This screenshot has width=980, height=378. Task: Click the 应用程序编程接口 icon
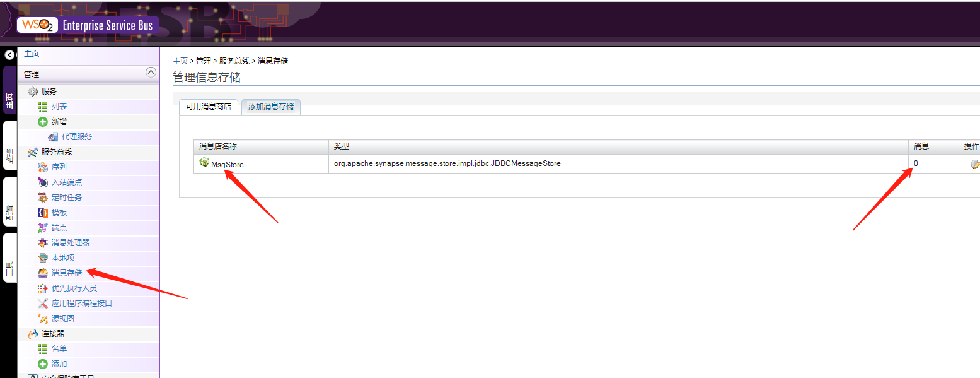coord(43,304)
